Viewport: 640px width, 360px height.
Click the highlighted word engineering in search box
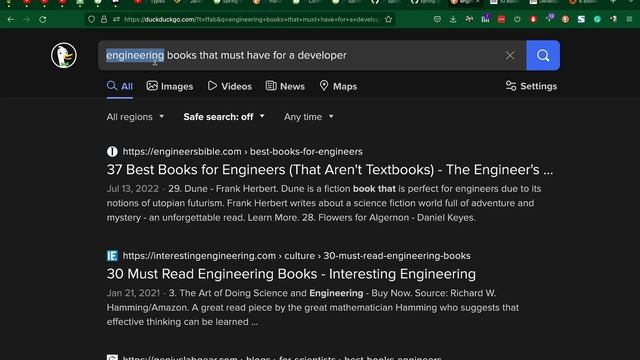pos(135,55)
